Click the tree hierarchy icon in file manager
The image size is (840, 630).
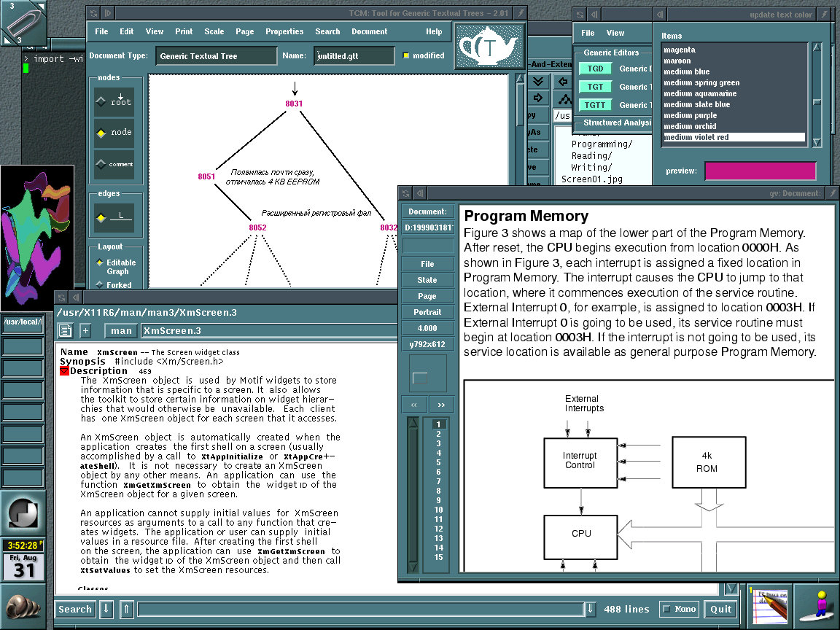(564, 99)
